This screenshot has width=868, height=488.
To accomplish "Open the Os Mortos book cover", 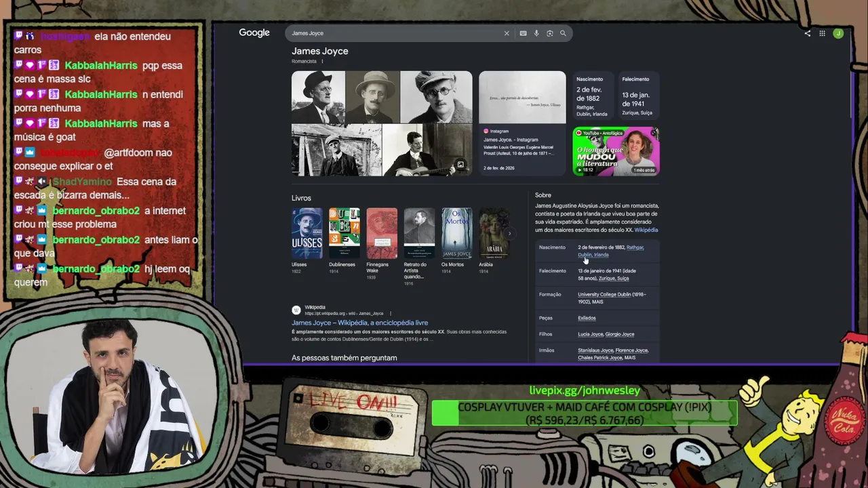I will pos(457,233).
